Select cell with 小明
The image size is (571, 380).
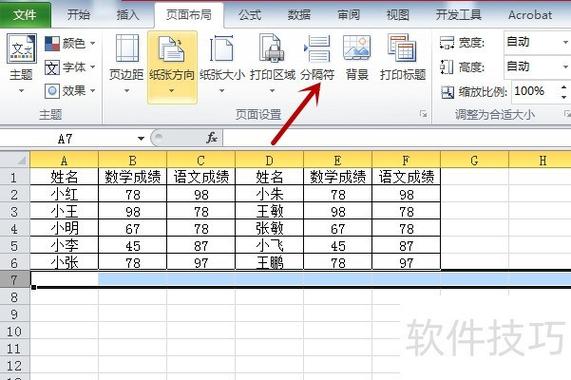pos(64,228)
